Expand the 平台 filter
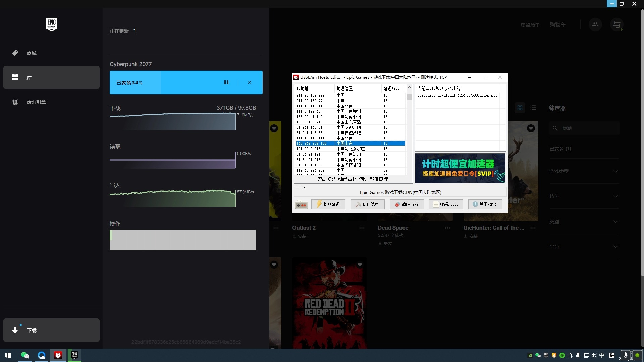The width and height of the screenshot is (644, 362). click(584, 247)
